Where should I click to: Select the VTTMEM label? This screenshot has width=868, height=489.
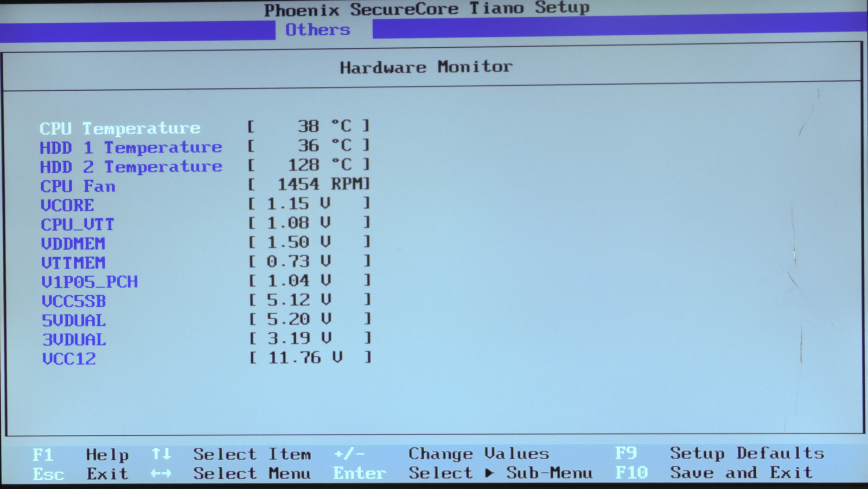coord(73,263)
